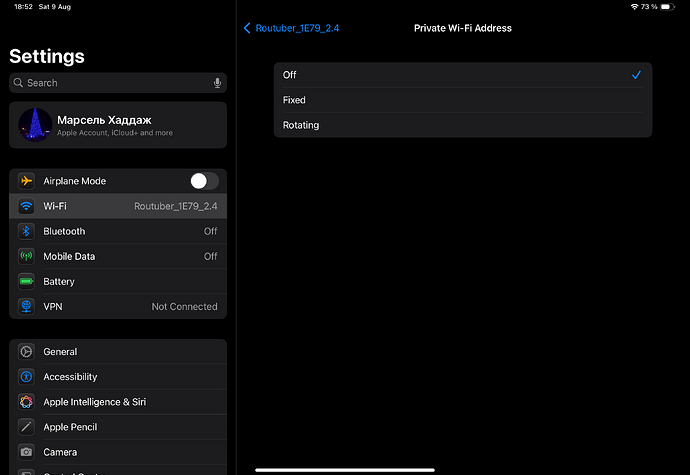Tap the Apple Intelligence & Siri icon
This screenshot has height=475, width=690.
(x=26, y=402)
